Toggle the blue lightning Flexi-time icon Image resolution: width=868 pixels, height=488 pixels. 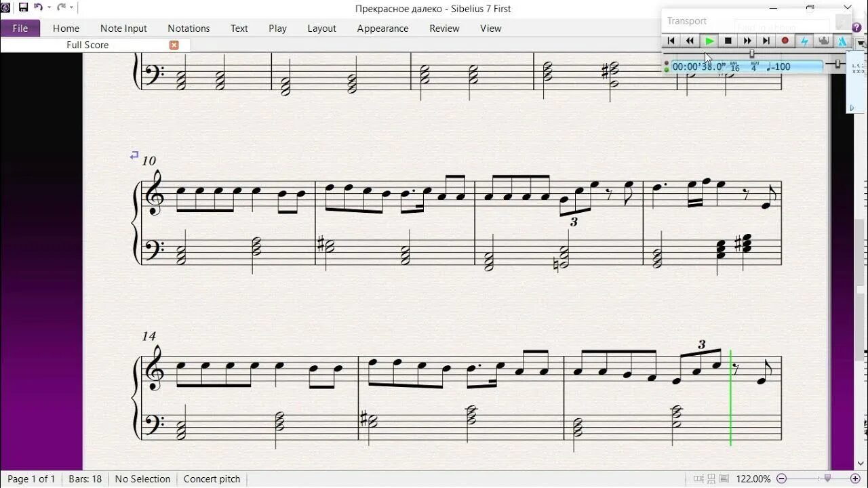[804, 41]
